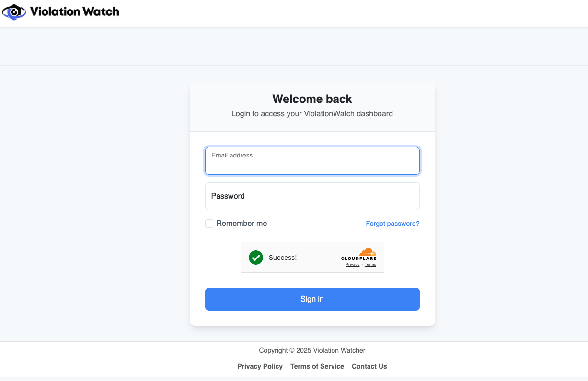Click into the Password field

pyautogui.click(x=312, y=196)
